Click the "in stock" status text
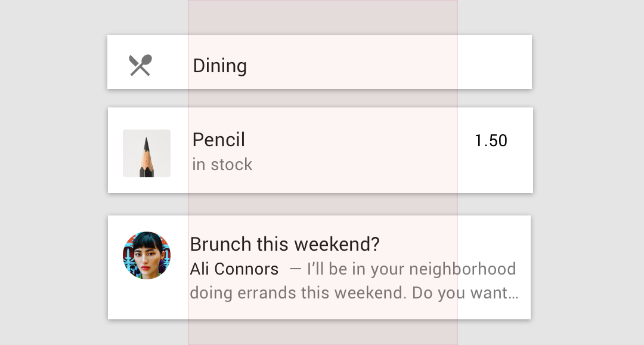The width and height of the screenshot is (644, 345). point(222,165)
